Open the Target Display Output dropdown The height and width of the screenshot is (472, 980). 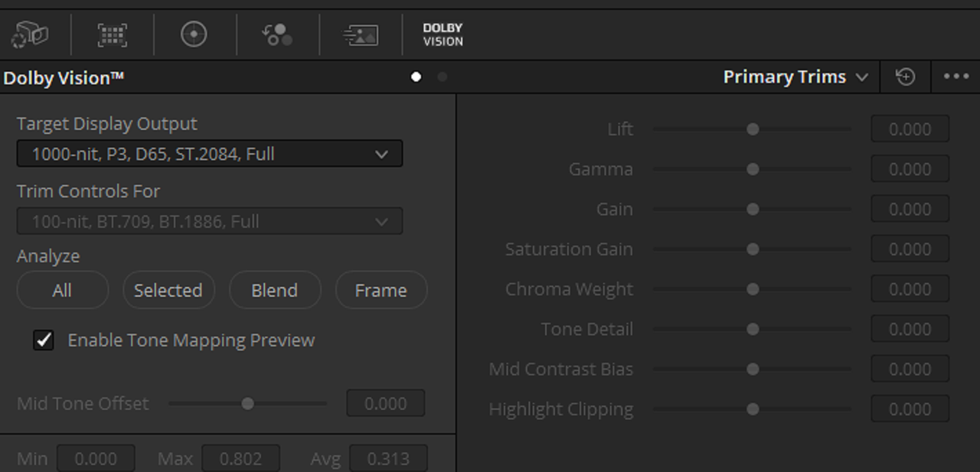coord(209,154)
